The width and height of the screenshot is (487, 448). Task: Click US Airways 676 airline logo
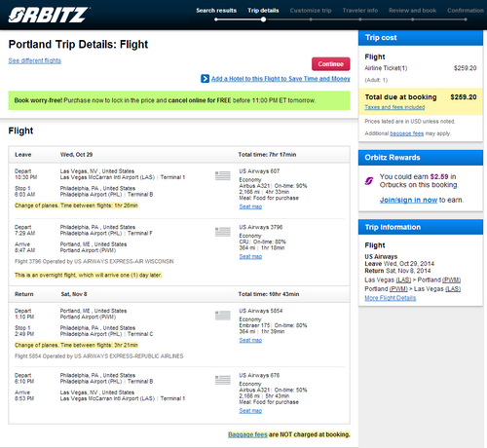tap(223, 380)
